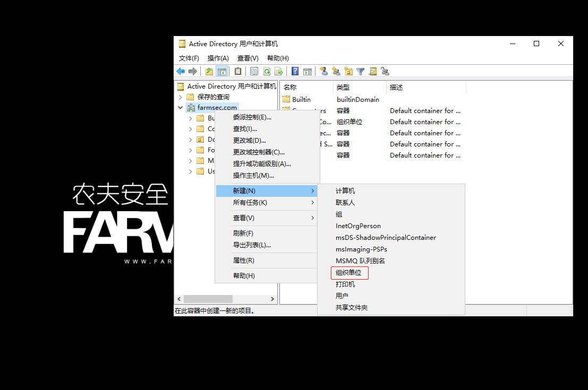Open the 查看(V) menu bar item
This screenshot has width=588, height=390.
[248, 58]
